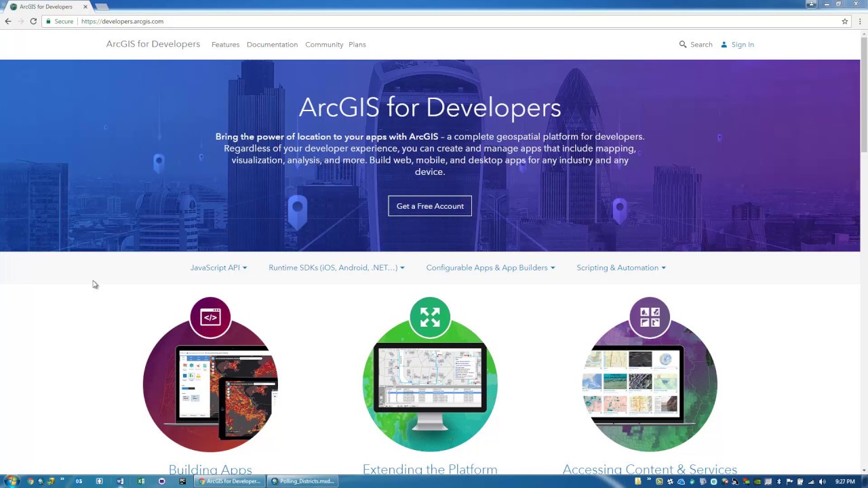Click the blue cloud icon in system tray
Image resolution: width=868 pixels, height=488 pixels.
click(x=681, y=481)
